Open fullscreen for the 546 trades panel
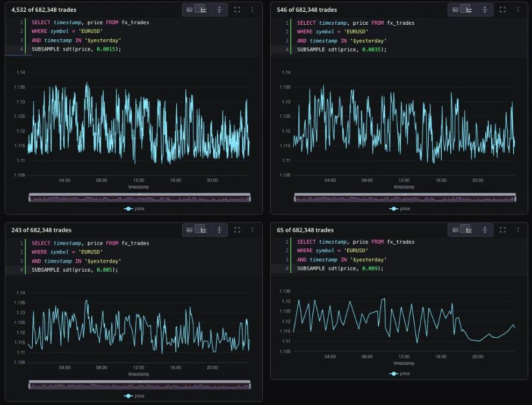 (502, 10)
